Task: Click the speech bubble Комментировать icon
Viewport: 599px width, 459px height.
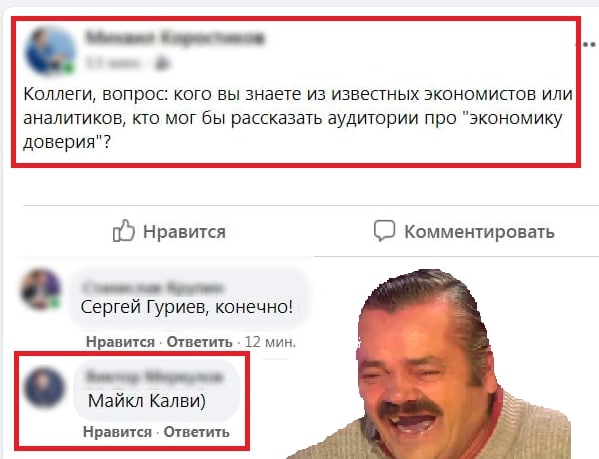Action: click(384, 230)
